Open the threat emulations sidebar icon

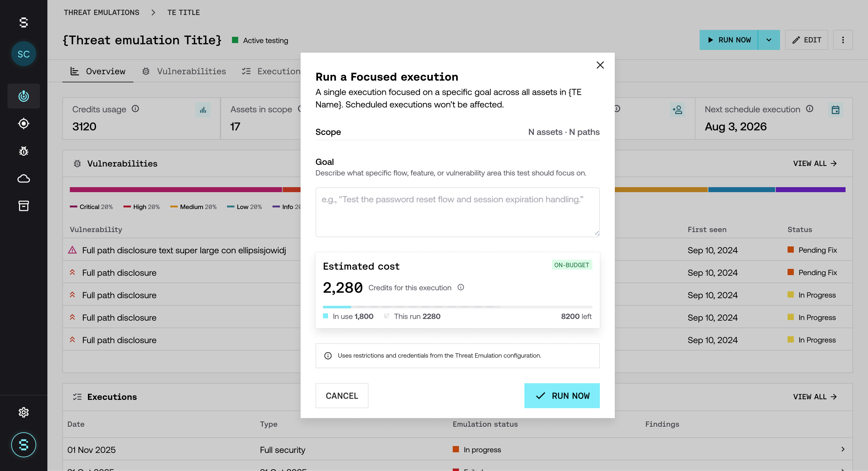point(24,96)
